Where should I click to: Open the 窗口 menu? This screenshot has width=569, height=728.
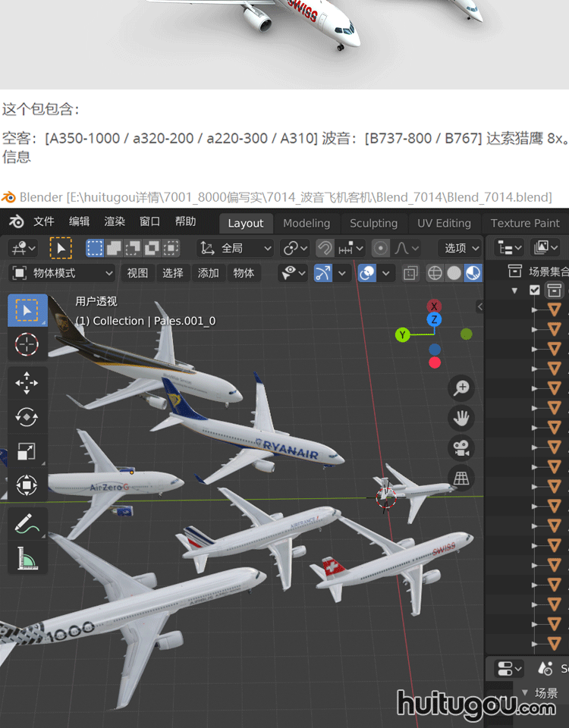[x=149, y=222]
